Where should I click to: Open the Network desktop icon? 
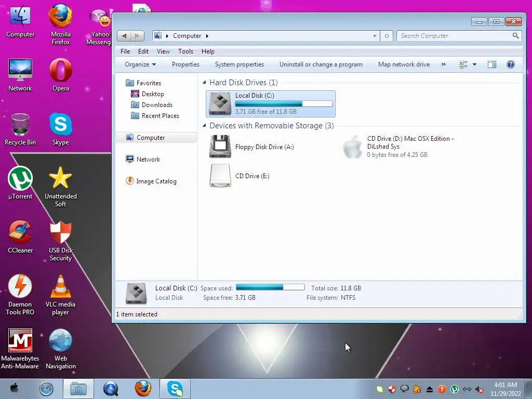(x=20, y=75)
